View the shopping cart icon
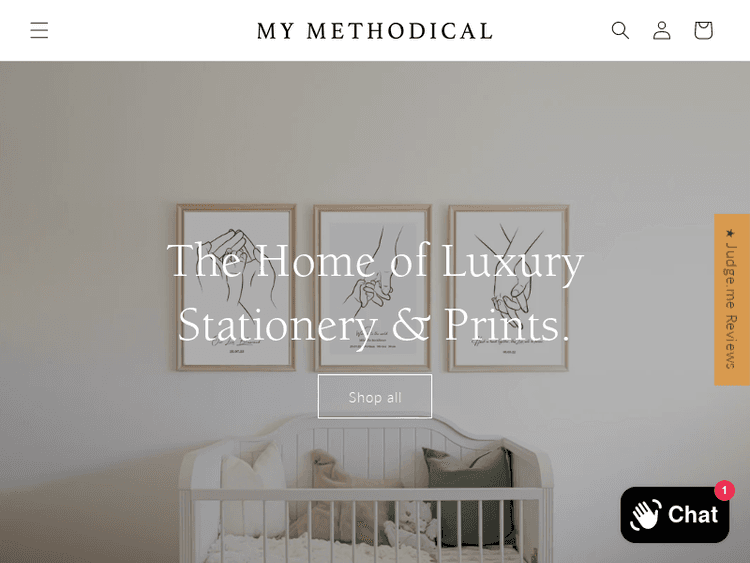The height and width of the screenshot is (563, 750). tap(703, 30)
